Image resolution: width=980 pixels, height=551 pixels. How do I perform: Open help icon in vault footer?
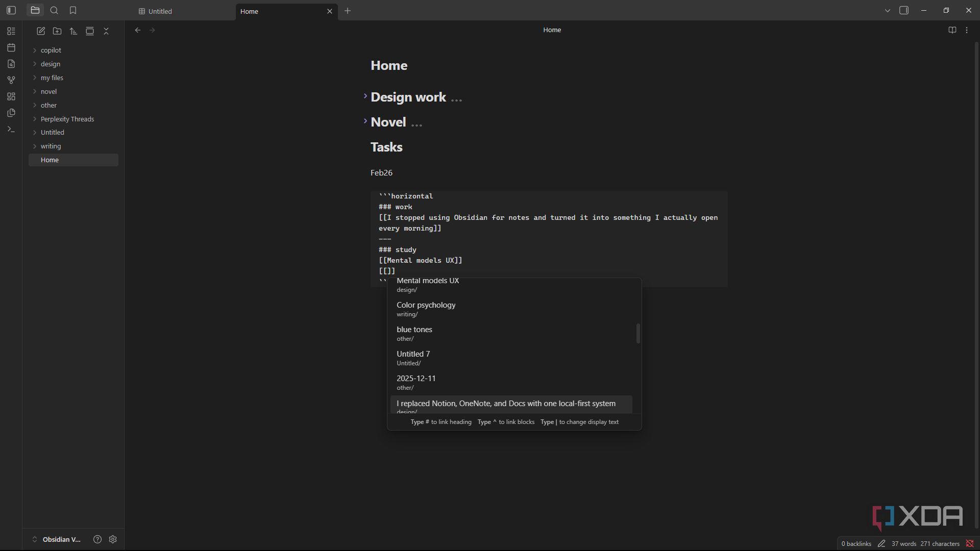[97, 539]
